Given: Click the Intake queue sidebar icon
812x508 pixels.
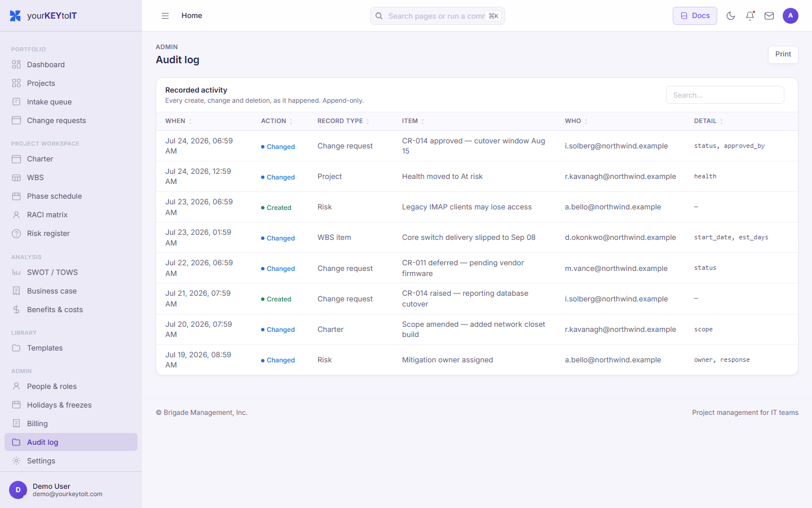Looking at the screenshot, I should coord(16,102).
